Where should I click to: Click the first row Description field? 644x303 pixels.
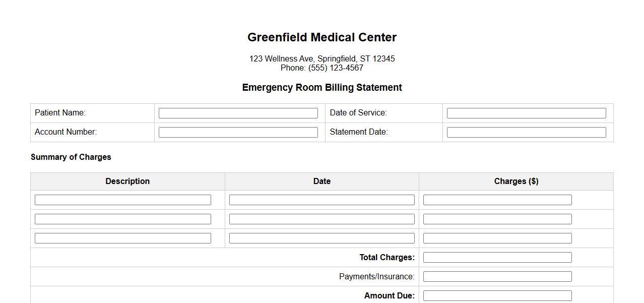122,200
